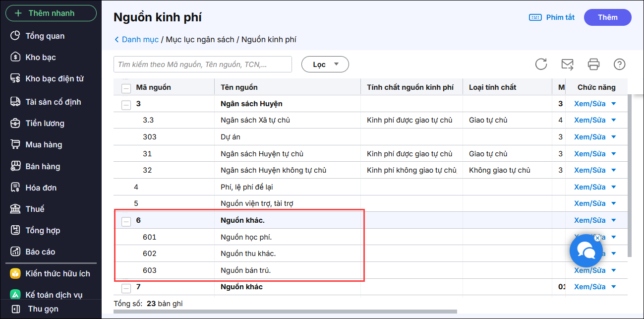Click the Bán hàng store icon
The height and width of the screenshot is (319, 644).
(16, 166)
